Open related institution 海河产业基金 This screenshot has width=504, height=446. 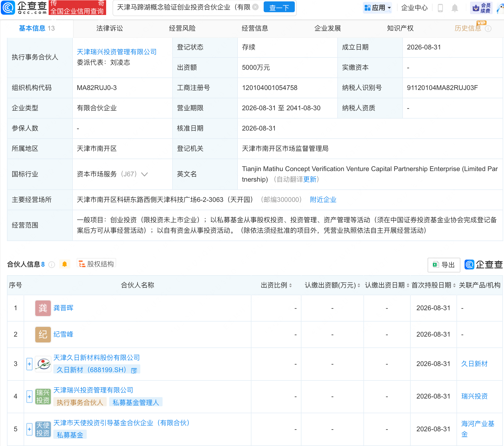click(478, 429)
